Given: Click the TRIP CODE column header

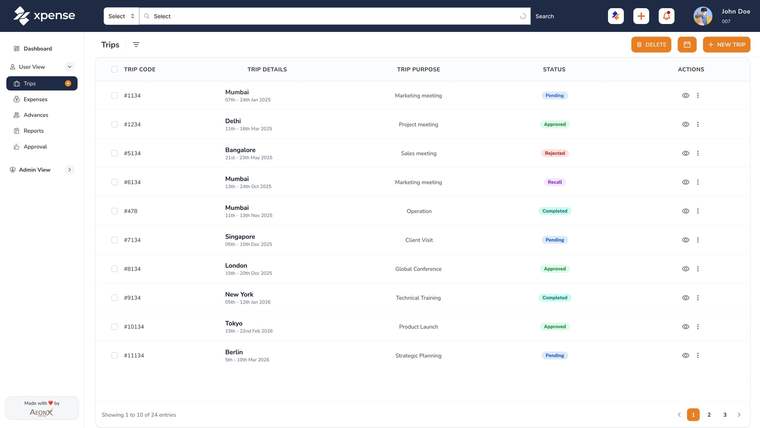Looking at the screenshot, I should click(x=140, y=69).
